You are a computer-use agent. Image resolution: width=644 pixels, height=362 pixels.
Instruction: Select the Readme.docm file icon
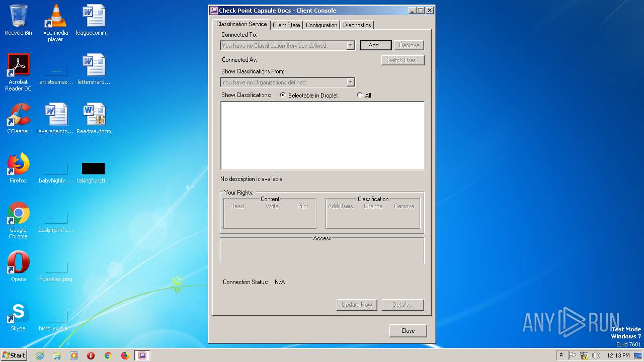click(x=94, y=119)
